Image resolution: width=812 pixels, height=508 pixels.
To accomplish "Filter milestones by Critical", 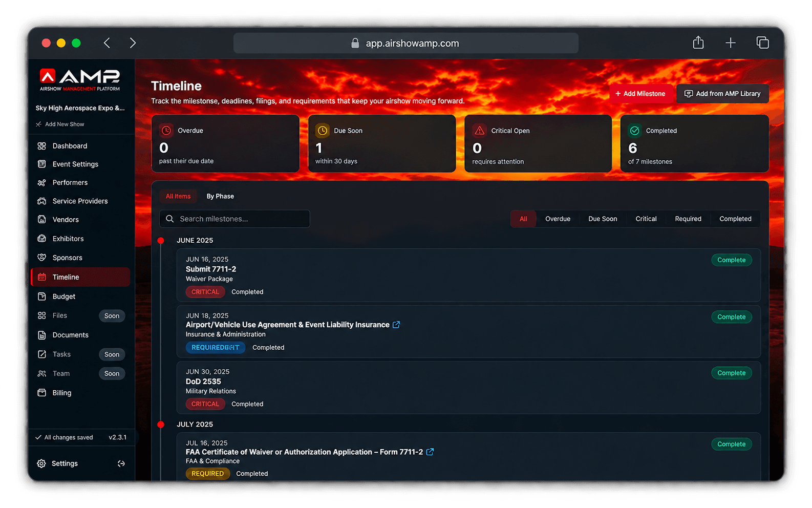I will pos(646,219).
